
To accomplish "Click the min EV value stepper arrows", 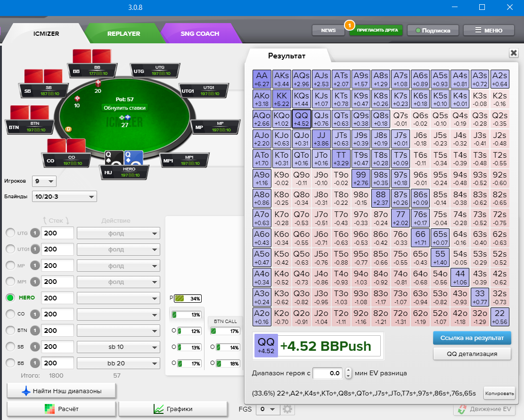I will (x=348, y=373).
